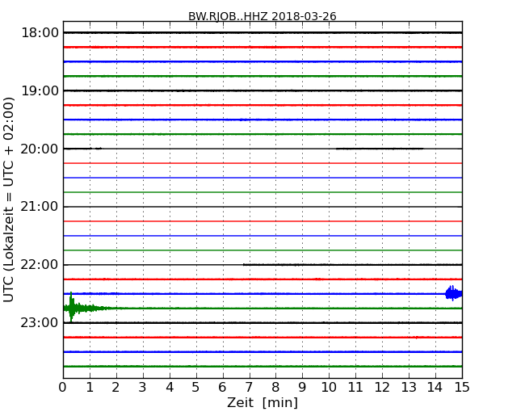Screen dimensions: 525x420
Task: Click the x-axis tick label 6
Action: [222, 388]
